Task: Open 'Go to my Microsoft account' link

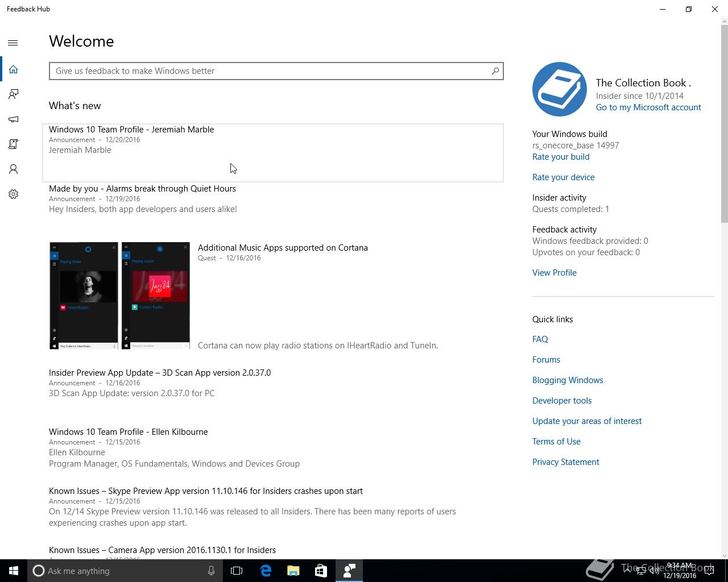Action: point(648,107)
